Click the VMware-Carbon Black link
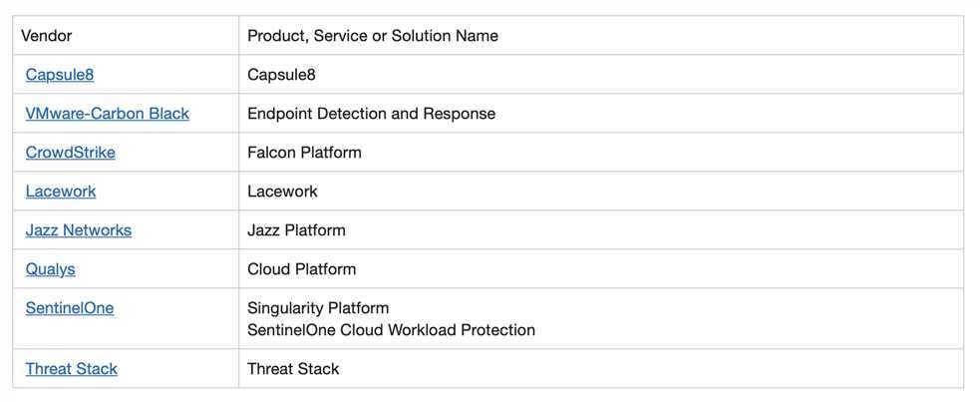Viewport: 980px width, 402px height. pyautogui.click(x=107, y=114)
